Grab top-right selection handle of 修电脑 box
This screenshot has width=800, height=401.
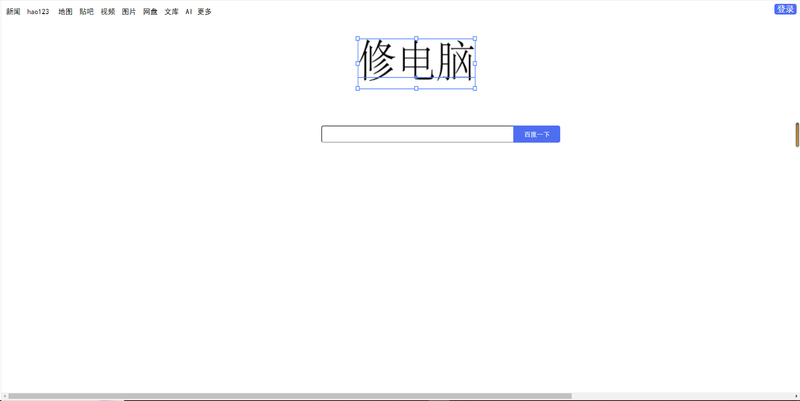[x=475, y=38]
